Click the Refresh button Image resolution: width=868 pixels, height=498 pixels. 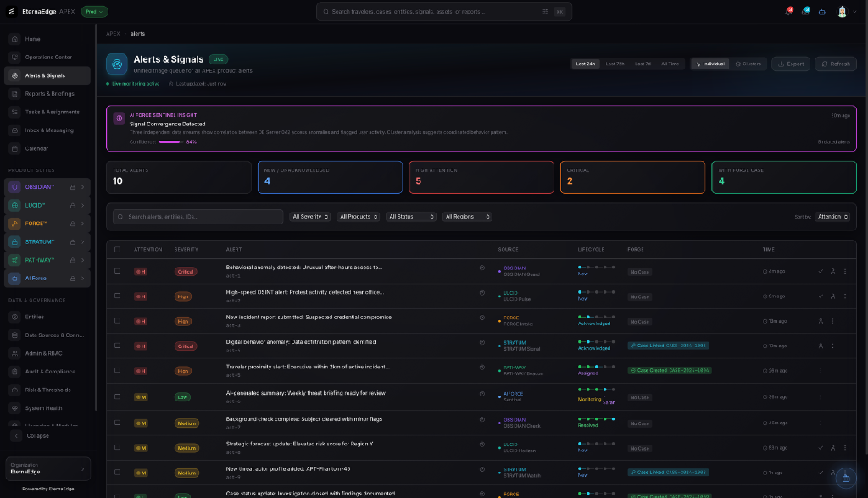click(836, 64)
